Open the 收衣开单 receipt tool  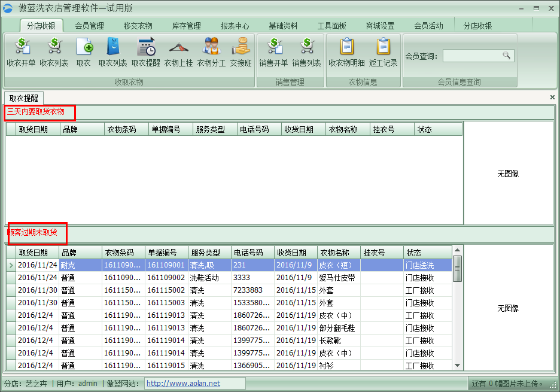[21, 51]
